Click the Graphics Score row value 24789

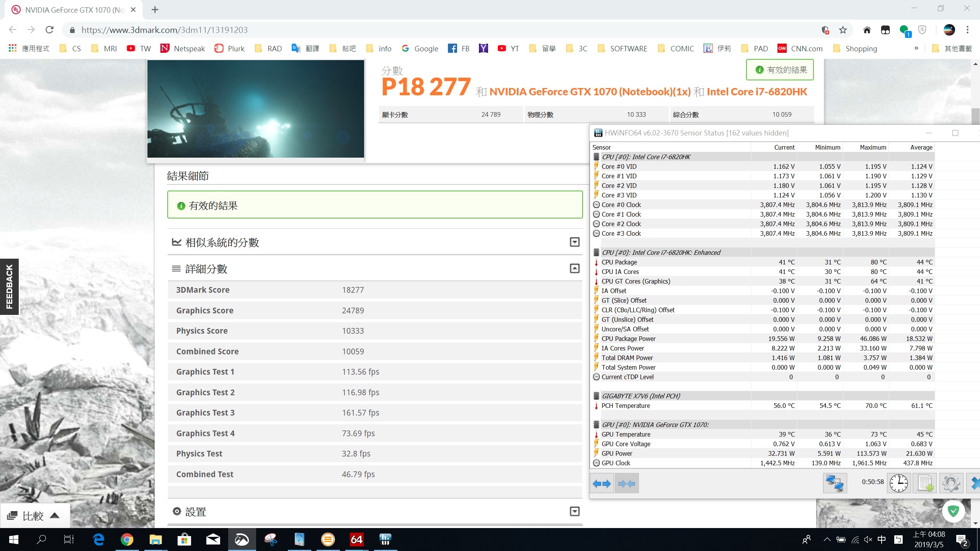[x=353, y=310]
